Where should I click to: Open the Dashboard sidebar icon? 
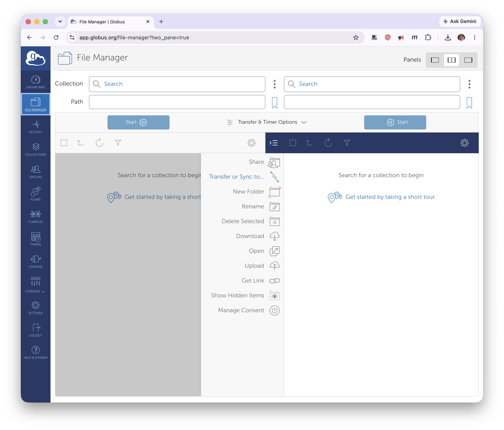coord(35,82)
